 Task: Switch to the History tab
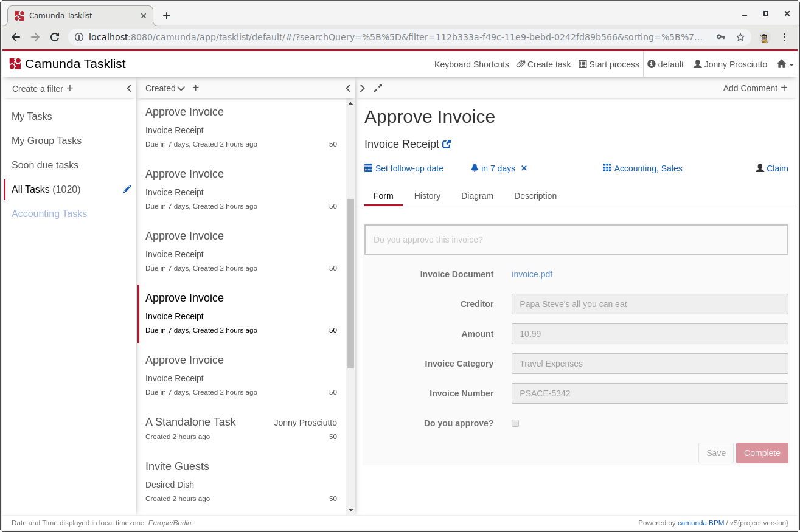click(x=427, y=196)
